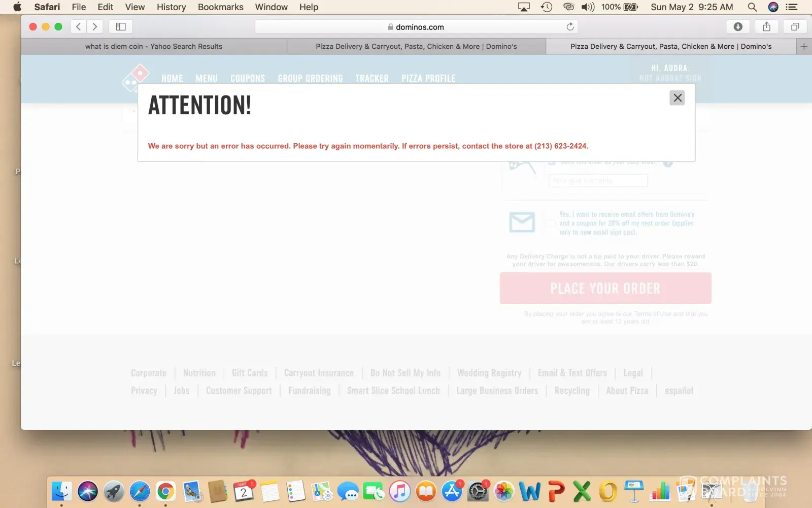
Task: Open the File menu
Action: pos(79,7)
